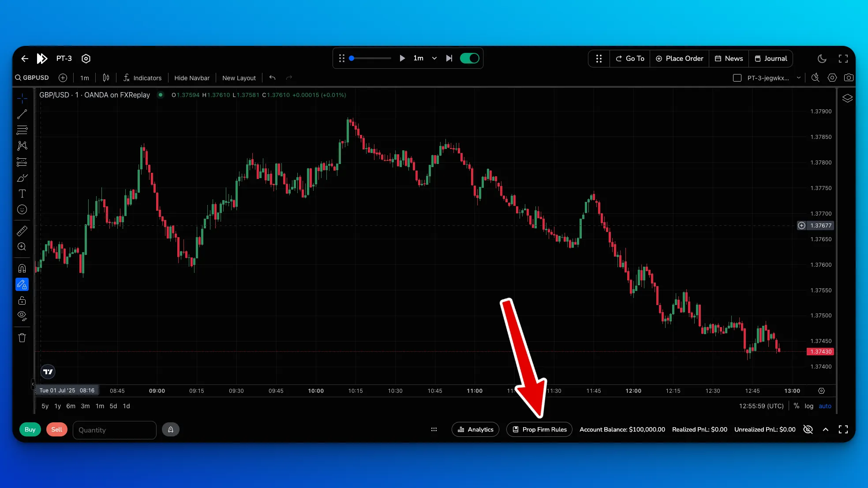
Task: Open the 1m replay speed dropdown
Action: pos(434,58)
